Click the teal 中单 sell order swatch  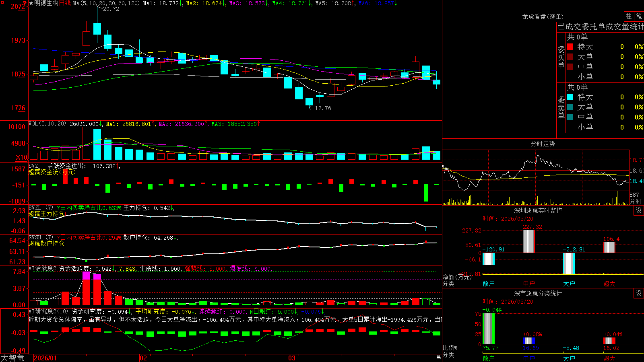pyautogui.click(x=570, y=117)
